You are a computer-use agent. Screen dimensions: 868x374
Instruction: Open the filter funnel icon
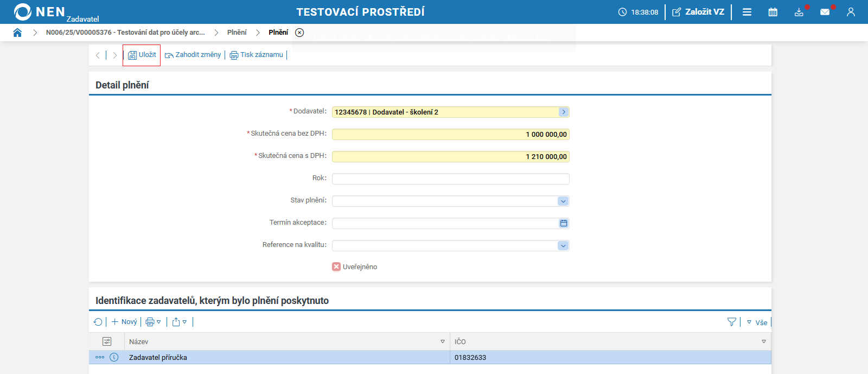(732, 322)
